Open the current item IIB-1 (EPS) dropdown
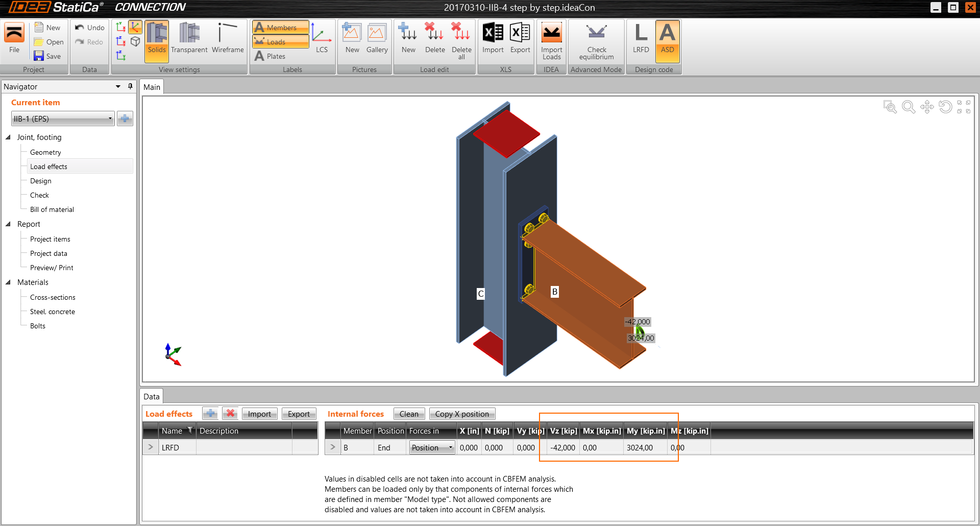Viewport: 980px width, 526px height. (62, 119)
